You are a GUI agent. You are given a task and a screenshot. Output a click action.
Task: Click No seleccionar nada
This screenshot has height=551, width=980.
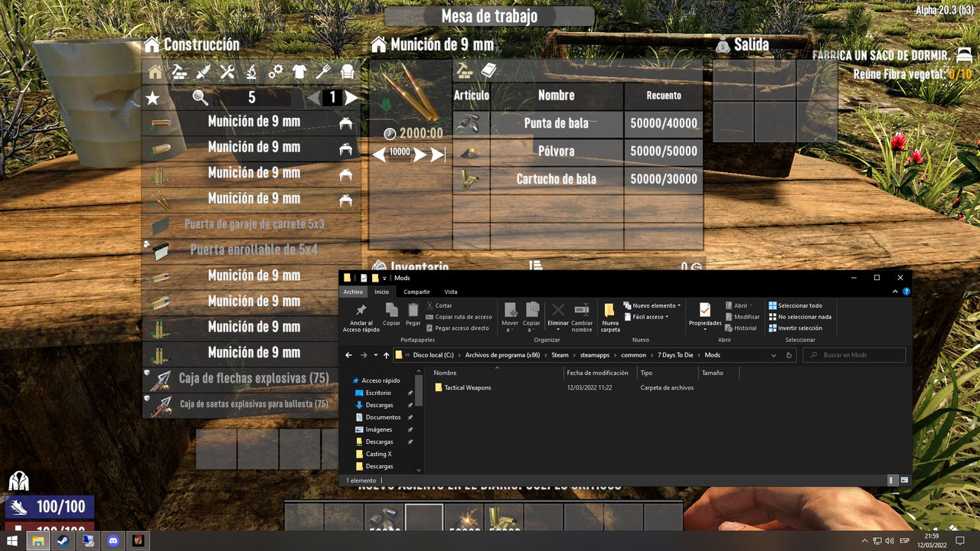(x=800, y=317)
